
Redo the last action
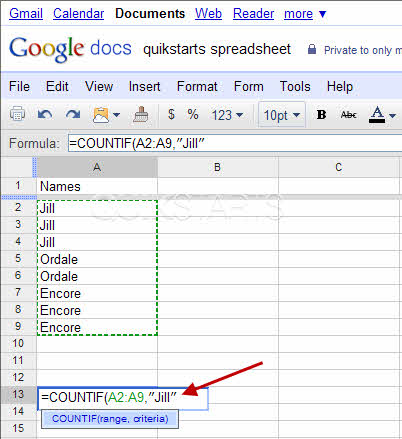(73, 115)
